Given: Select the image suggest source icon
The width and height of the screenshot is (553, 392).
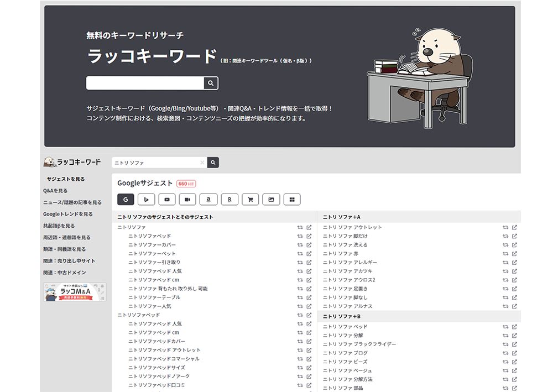Looking at the screenshot, I should click(x=271, y=200).
